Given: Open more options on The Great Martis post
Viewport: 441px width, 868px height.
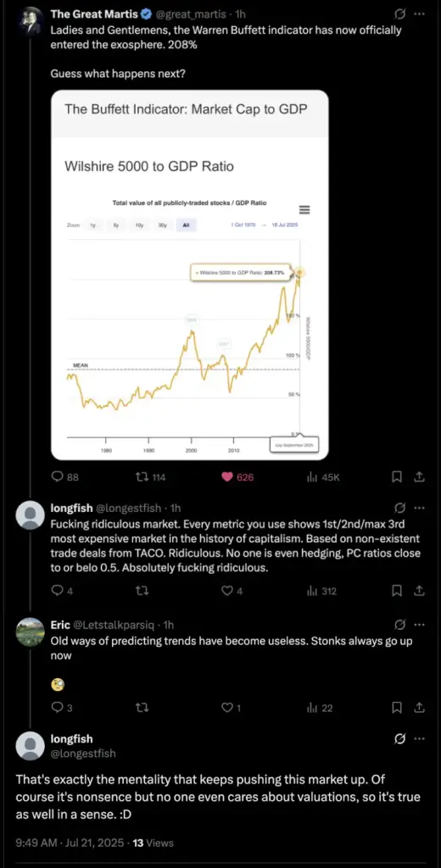Looking at the screenshot, I should coord(420,14).
